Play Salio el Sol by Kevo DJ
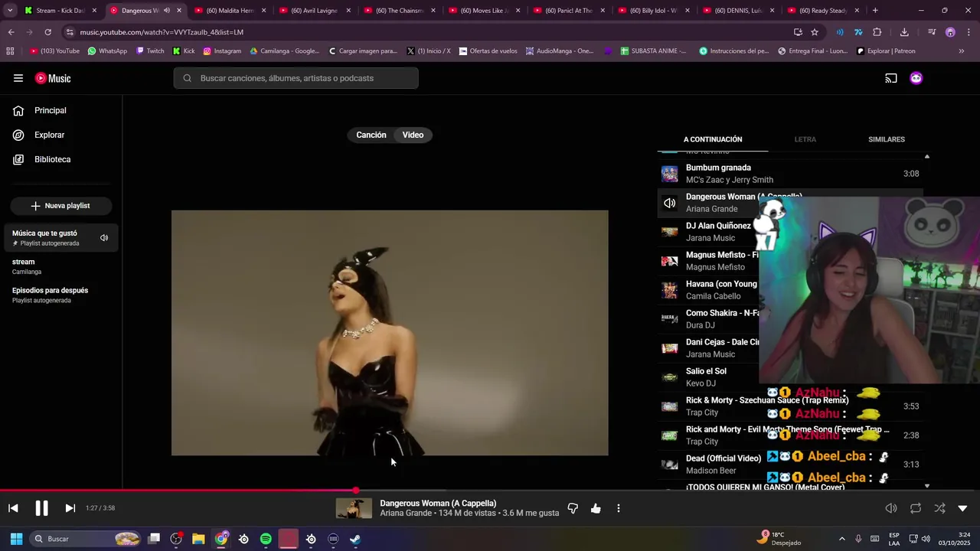 coord(708,377)
